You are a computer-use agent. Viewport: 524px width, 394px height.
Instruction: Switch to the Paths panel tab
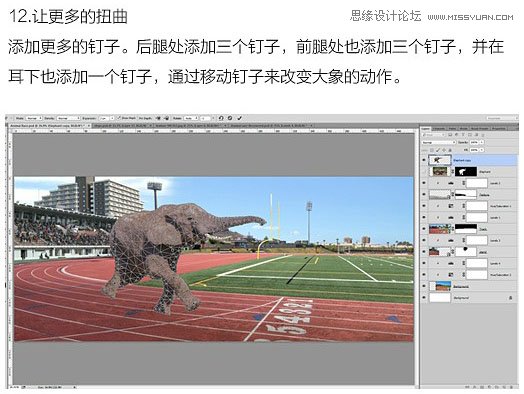452,129
